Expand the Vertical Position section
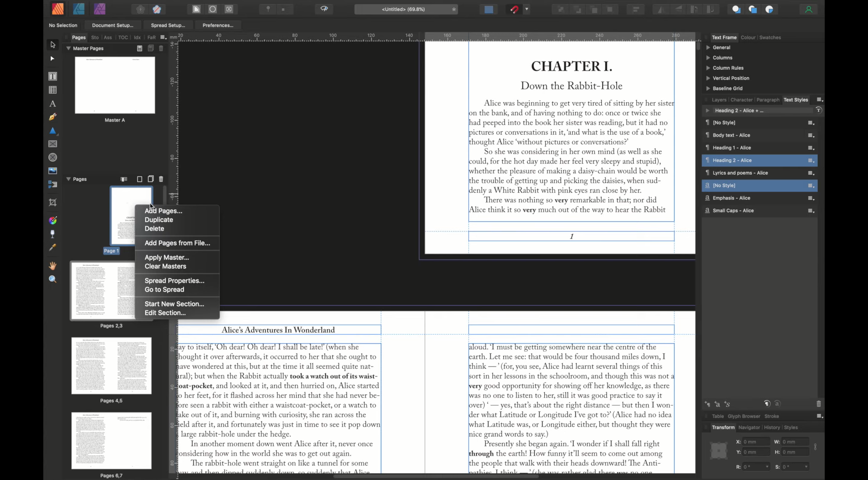 (708, 78)
